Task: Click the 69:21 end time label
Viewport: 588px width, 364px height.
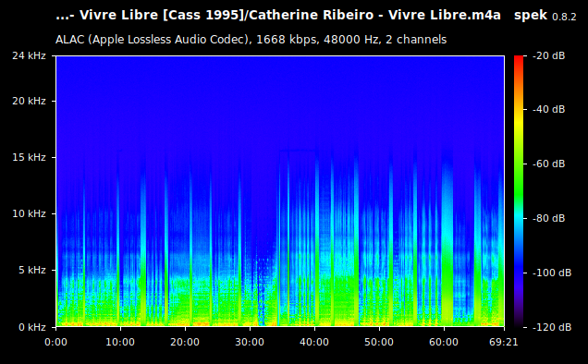Action: pos(504,342)
